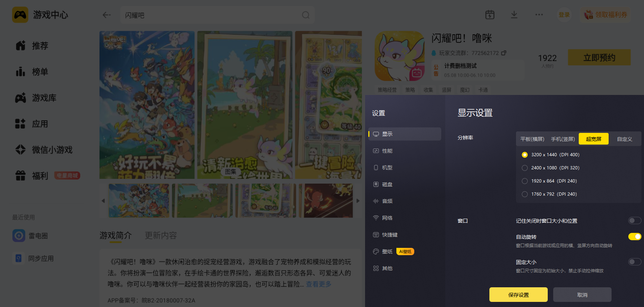Open Performance (性能) settings

[405, 151]
